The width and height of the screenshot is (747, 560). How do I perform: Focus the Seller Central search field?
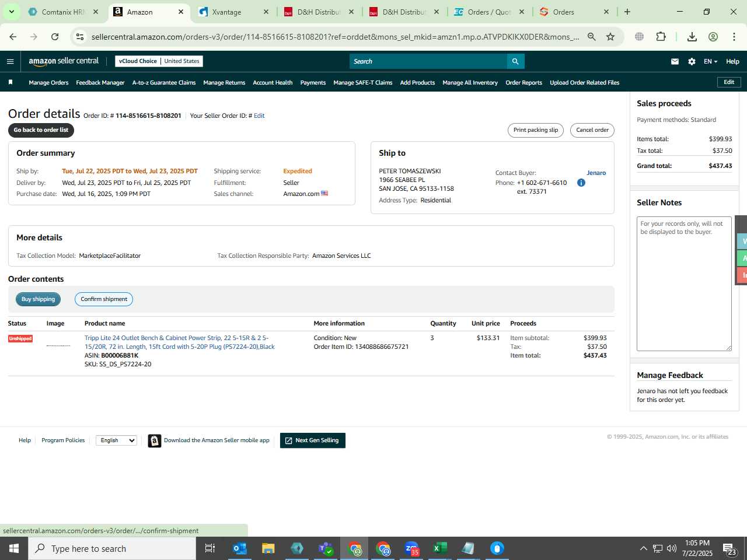428,61
